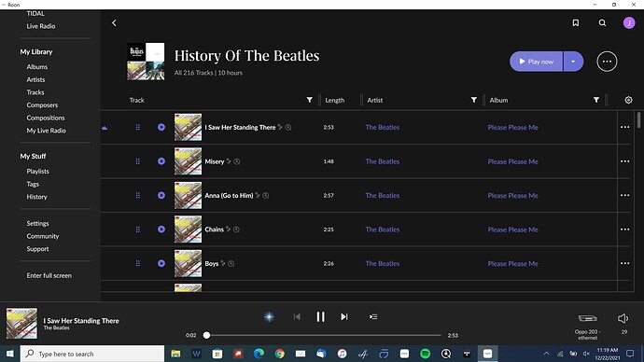Click info icon next to Misery title
This screenshot has height=362, width=644.
point(237,161)
